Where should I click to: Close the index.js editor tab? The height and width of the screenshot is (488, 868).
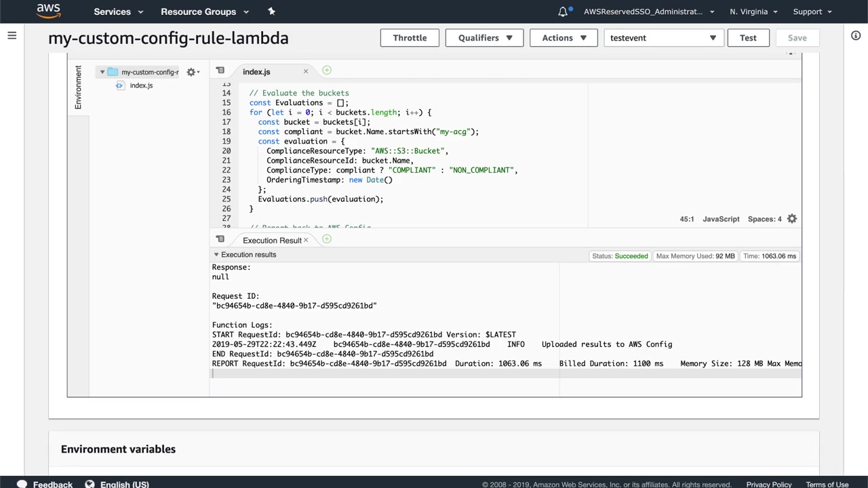[305, 71]
